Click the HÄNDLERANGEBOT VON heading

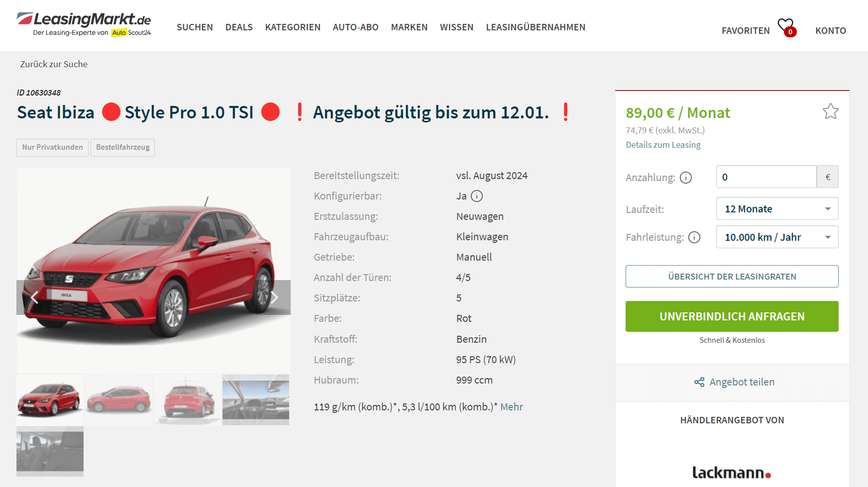732,420
